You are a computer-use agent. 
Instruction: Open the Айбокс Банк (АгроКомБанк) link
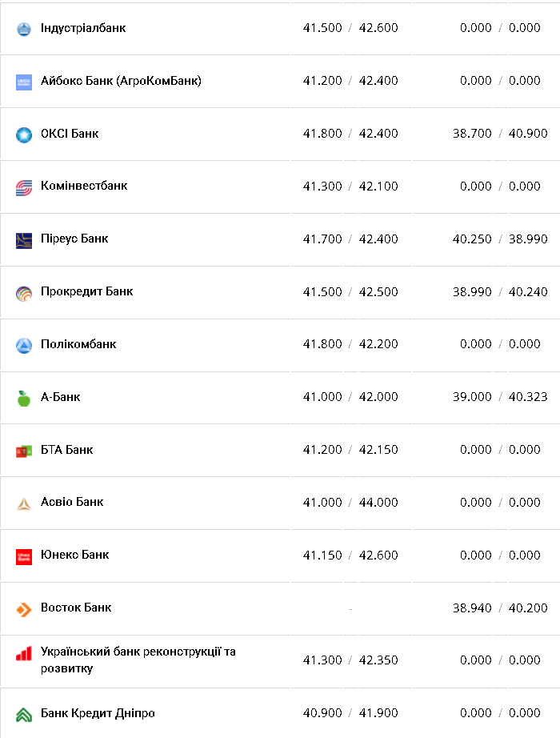tap(121, 81)
